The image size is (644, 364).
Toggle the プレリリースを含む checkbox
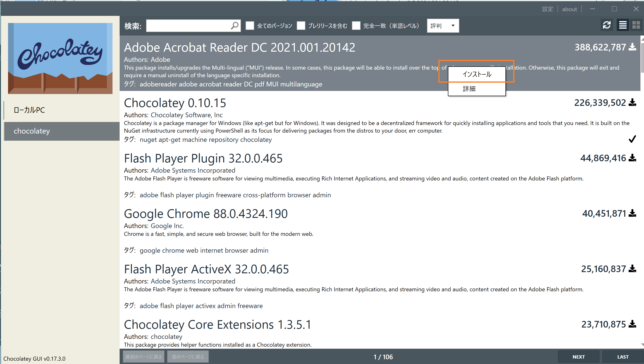(x=301, y=26)
